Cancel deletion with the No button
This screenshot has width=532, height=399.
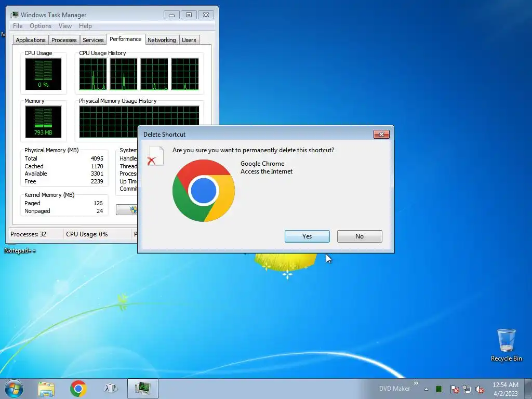pos(360,236)
